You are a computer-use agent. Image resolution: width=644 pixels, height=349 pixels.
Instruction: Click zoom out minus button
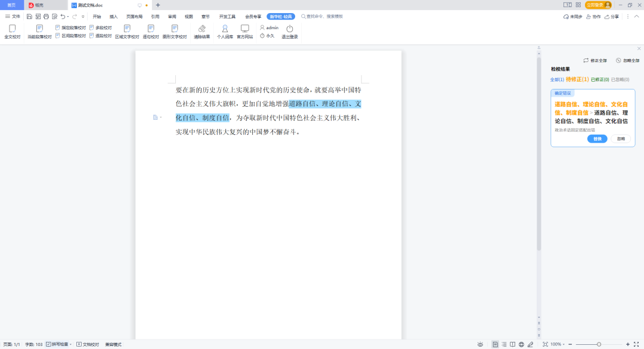tap(570, 344)
